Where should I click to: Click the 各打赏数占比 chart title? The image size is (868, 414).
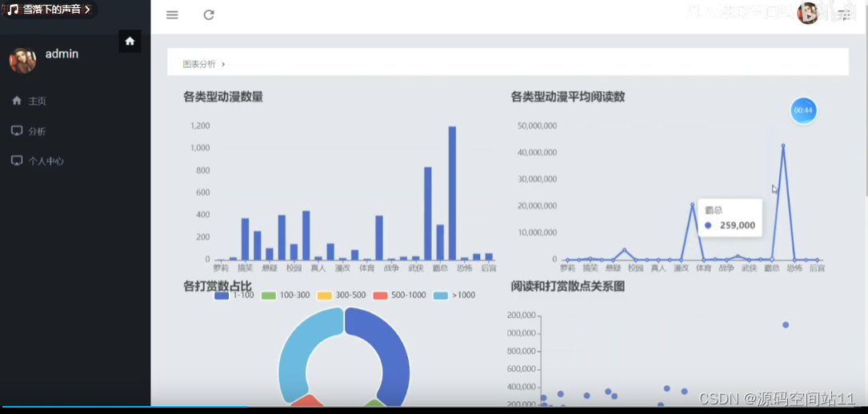click(x=218, y=286)
